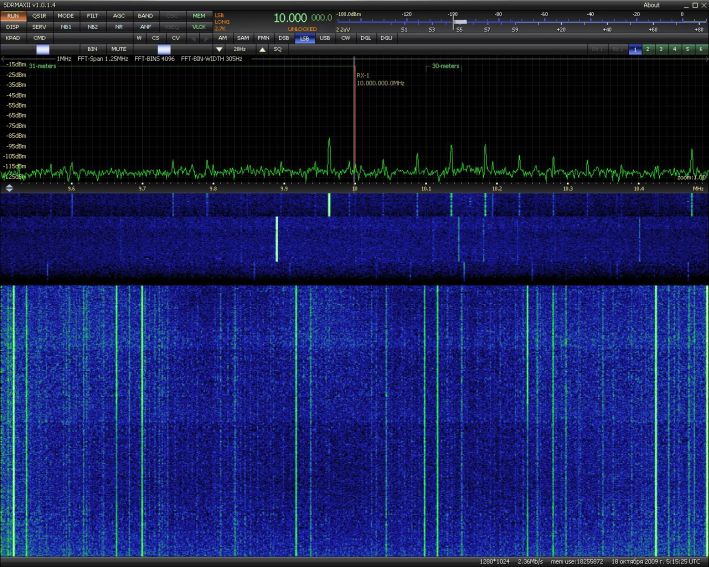The width and height of the screenshot is (709, 567).
Task: Click the bright waterfall trace near 9.9 MHz
Action: 277,239
